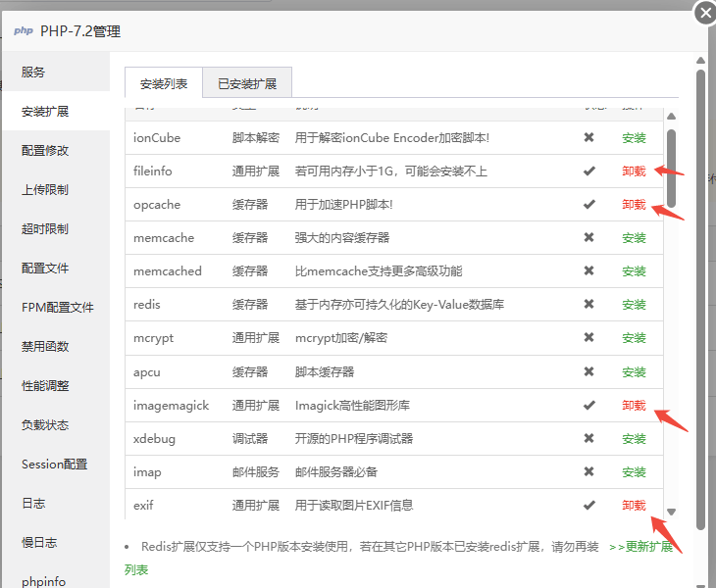The image size is (716, 588).
Task: Click the >>更新扩展列表 link
Action: [640, 547]
